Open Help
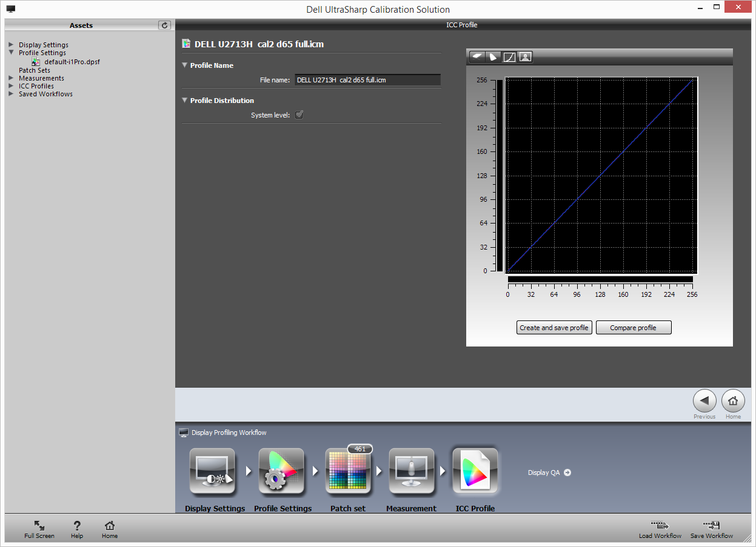 tap(77, 529)
